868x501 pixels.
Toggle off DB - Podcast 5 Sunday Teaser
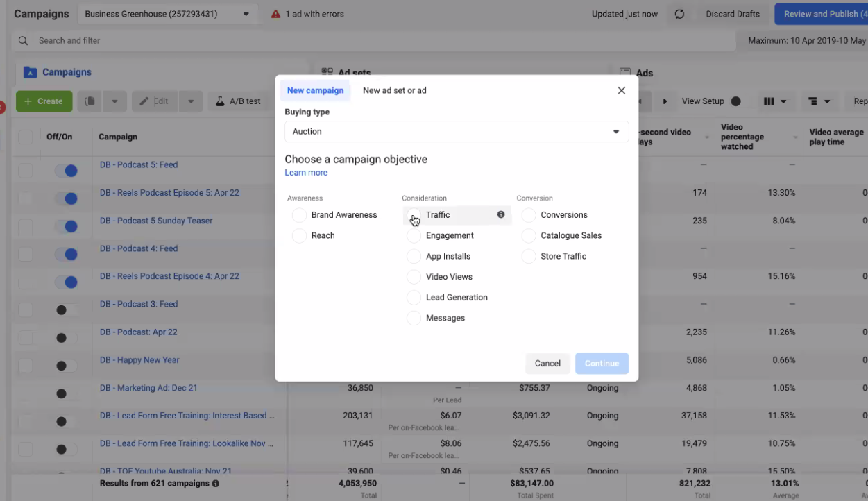pyautogui.click(x=67, y=226)
